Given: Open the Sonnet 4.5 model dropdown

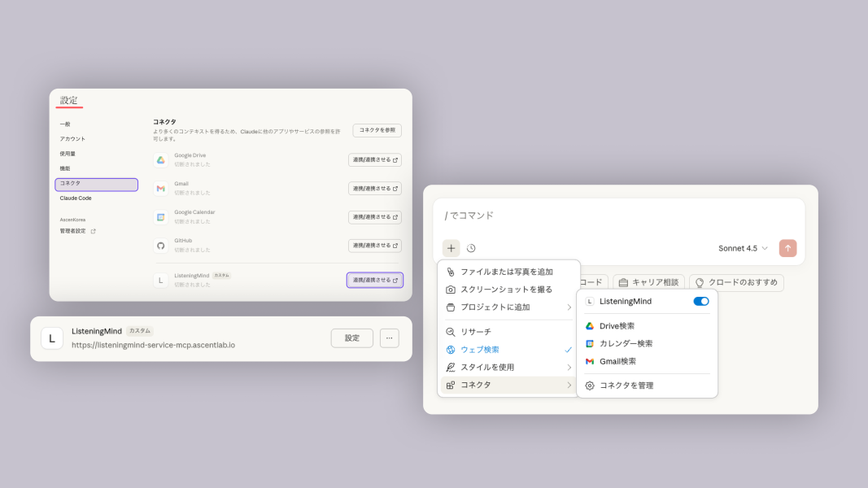Looking at the screenshot, I should pos(740,248).
